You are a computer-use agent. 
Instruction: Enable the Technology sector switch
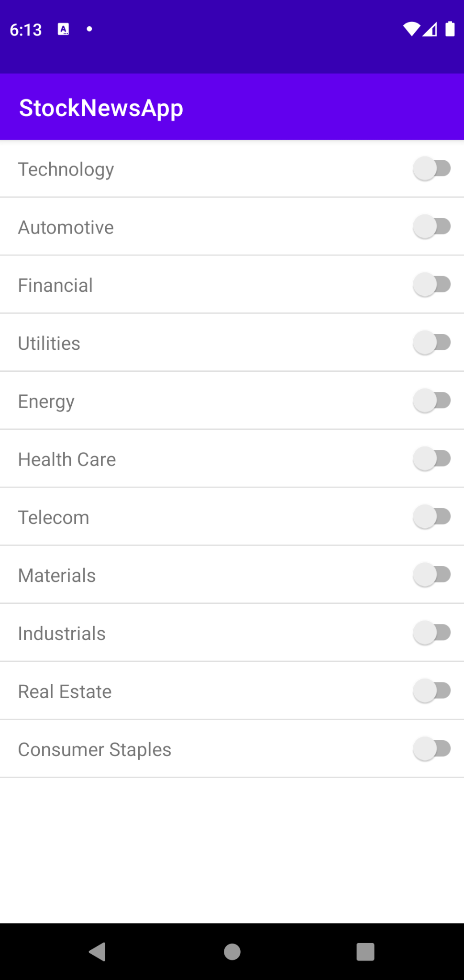pyautogui.click(x=432, y=169)
